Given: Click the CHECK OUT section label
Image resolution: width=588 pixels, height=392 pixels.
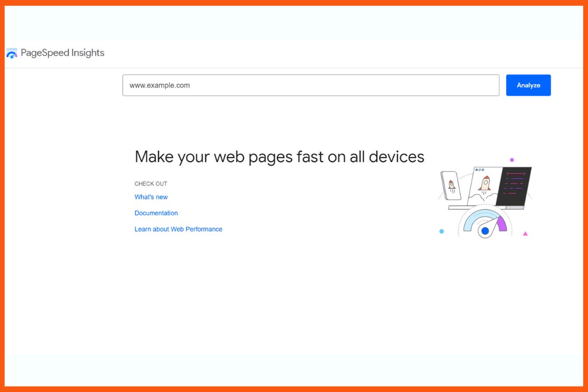Looking at the screenshot, I should click(150, 183).
